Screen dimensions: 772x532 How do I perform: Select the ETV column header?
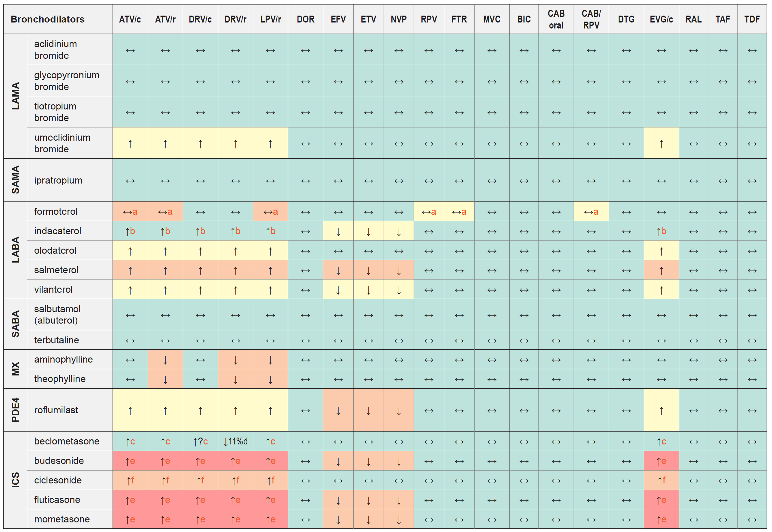tap(368, 19)
